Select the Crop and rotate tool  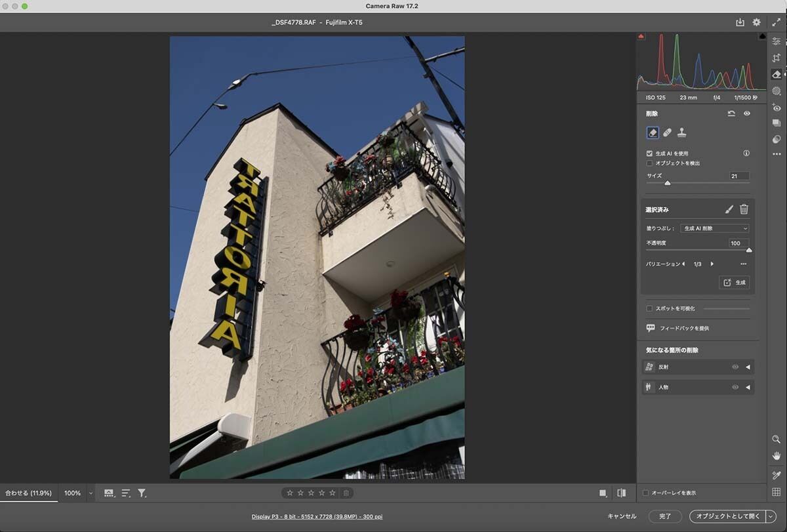point(777,58)
